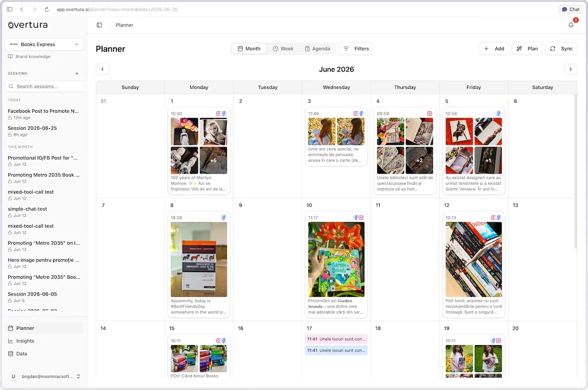The height and width of the screenshot is (390, 588).
Task: Open pink 11:41 event on June 17
Action: [x=336, y=339]
